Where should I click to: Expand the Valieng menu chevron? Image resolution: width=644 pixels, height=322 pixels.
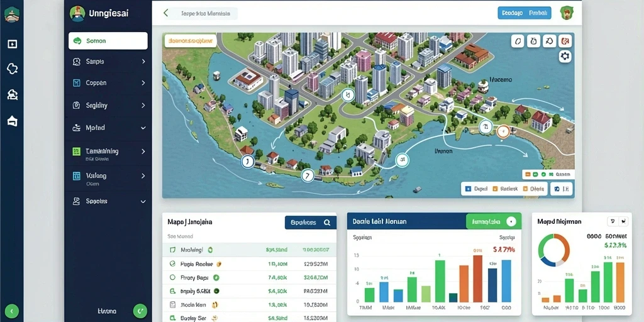(x=143, y=176)
